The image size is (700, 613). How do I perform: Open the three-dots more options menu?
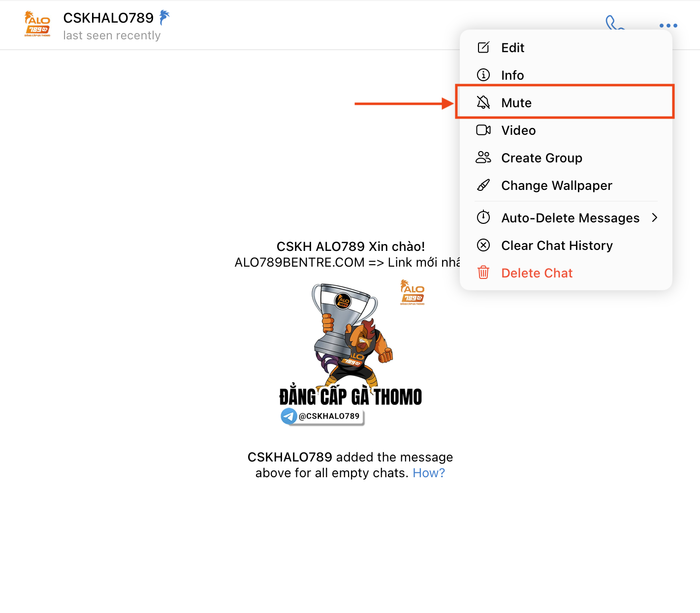[668, 26]
